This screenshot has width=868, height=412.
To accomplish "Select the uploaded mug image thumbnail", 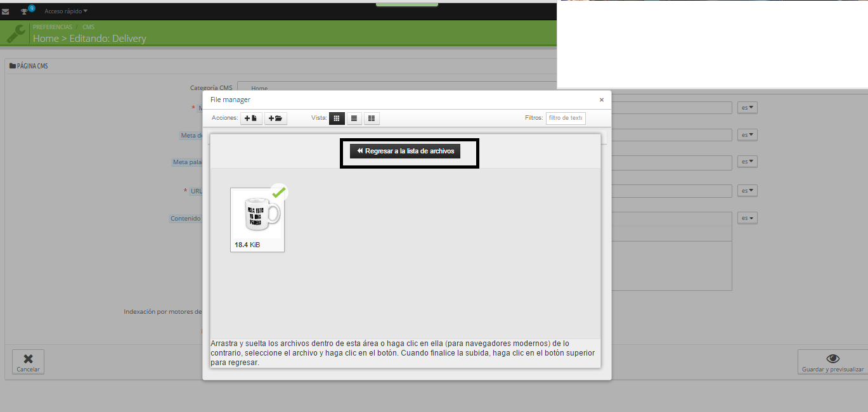I will [257, 217].
